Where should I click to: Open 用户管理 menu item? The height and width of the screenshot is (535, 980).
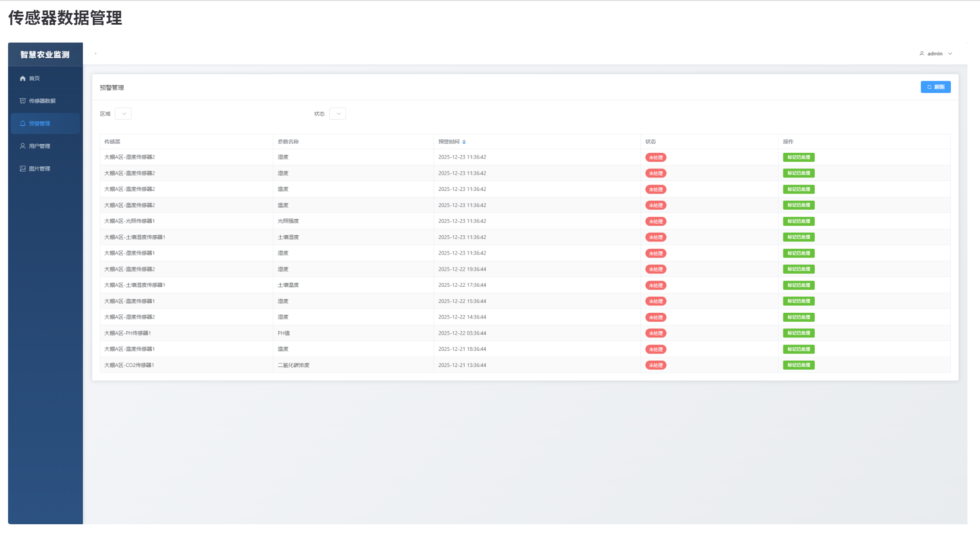click(x=40, y=146)
